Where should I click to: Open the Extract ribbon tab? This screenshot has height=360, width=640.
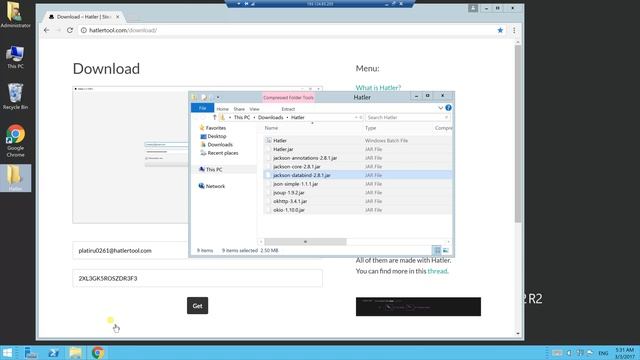point(288,109)
